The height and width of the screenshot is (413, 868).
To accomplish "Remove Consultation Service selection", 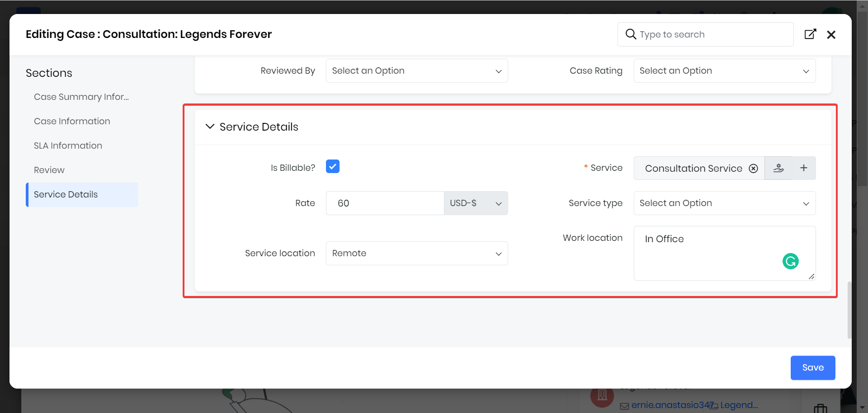I will (x=753, y=169).
